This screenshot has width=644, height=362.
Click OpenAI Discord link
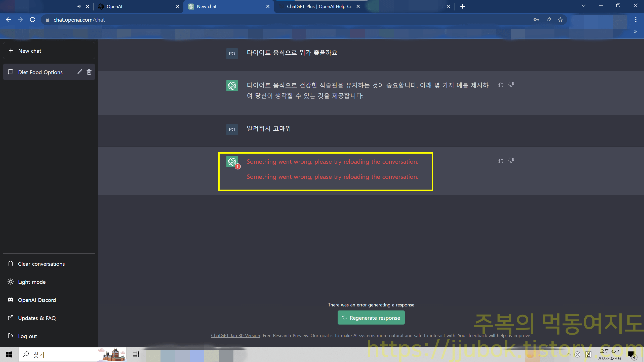(x=37, y=300)
